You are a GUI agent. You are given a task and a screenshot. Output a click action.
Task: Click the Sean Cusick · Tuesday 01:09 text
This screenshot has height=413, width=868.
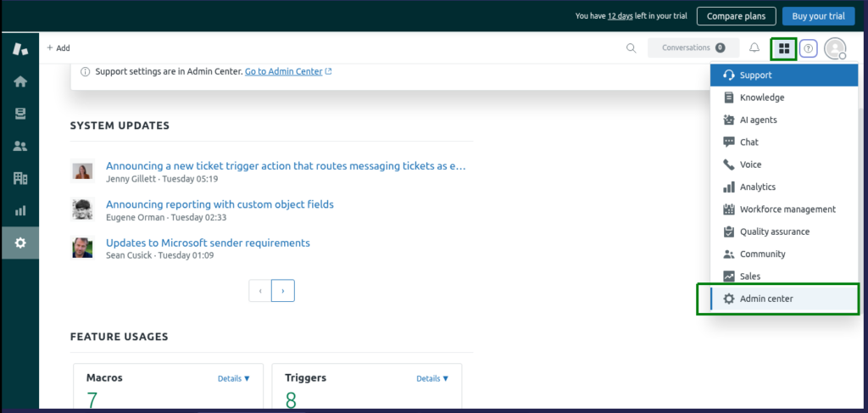coord(159,256)
